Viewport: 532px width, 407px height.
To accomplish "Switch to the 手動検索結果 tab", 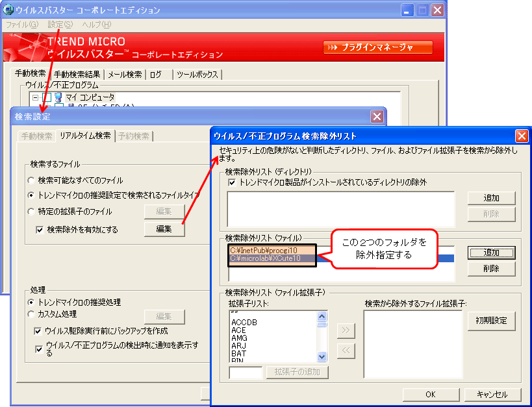I will click(77, 74).
